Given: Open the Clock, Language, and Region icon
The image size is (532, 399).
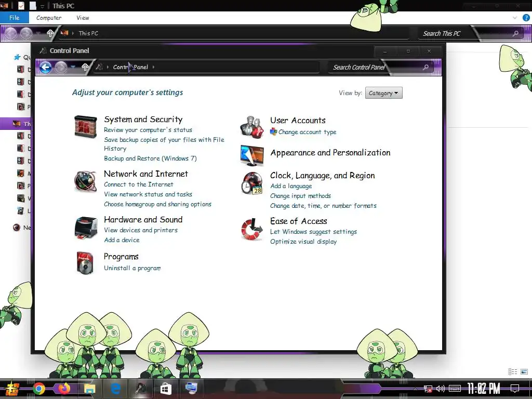Looking at the screenshot, I should 252,183.
